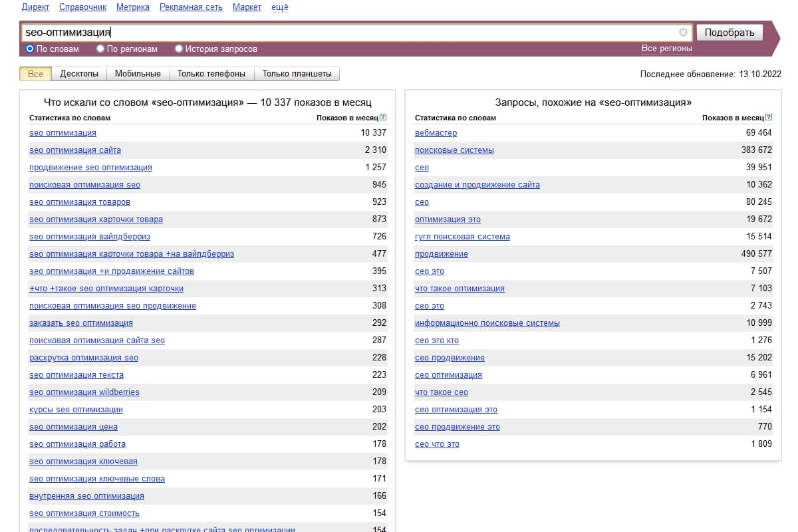Select the 'По словам' radio button
This screenshot has width=798, height=532.
pyautogui.click(x=30, y=49)
